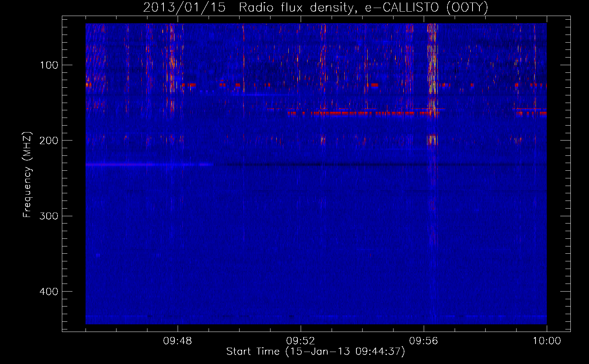The height and width of the screenshot is (364, 589).
Task: Click the 200 frequency tick label
Action: [x=49, y=141]
